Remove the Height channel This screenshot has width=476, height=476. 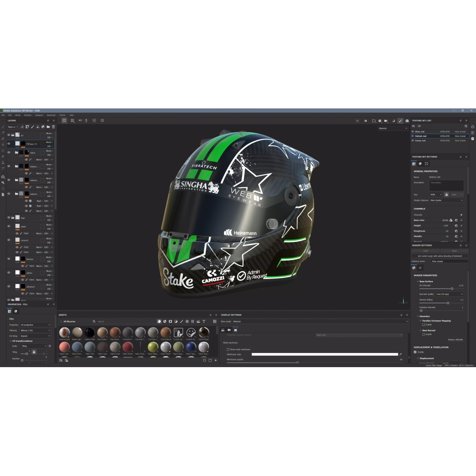pos(461,226)
